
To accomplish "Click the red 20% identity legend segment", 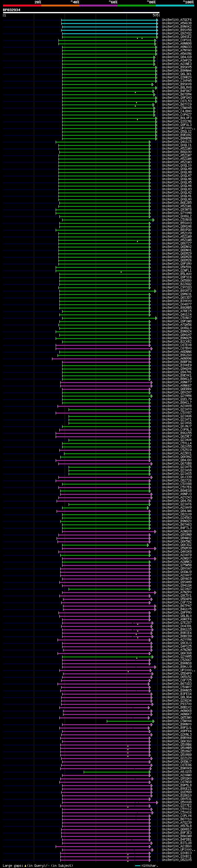I will point(22,6).
